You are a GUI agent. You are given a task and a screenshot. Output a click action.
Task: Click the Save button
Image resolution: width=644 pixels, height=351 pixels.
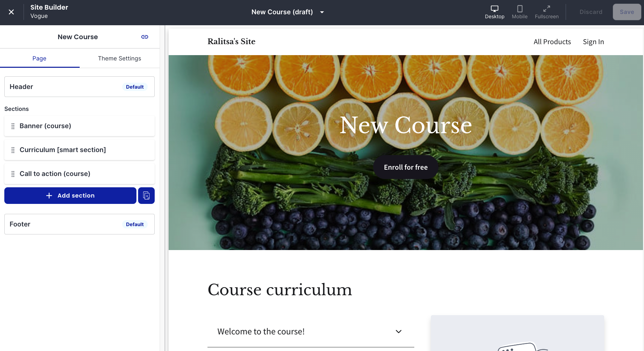click(x=627, y=12)
